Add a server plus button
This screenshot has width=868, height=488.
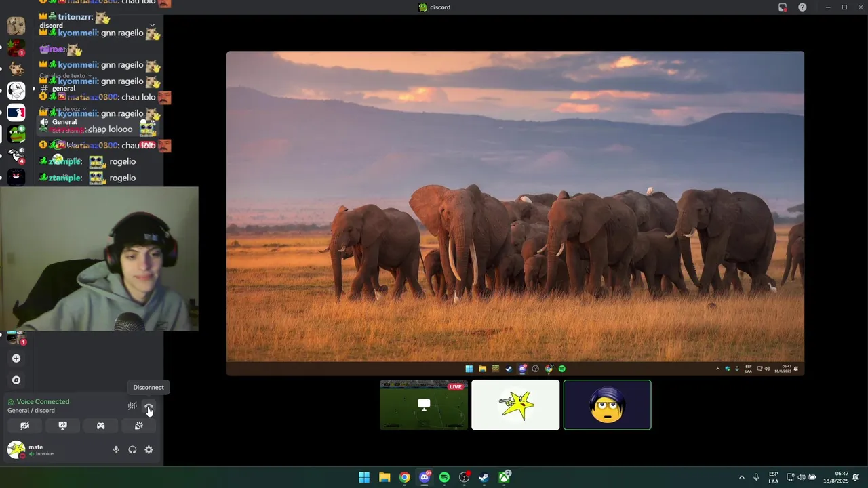coord(16,359)
